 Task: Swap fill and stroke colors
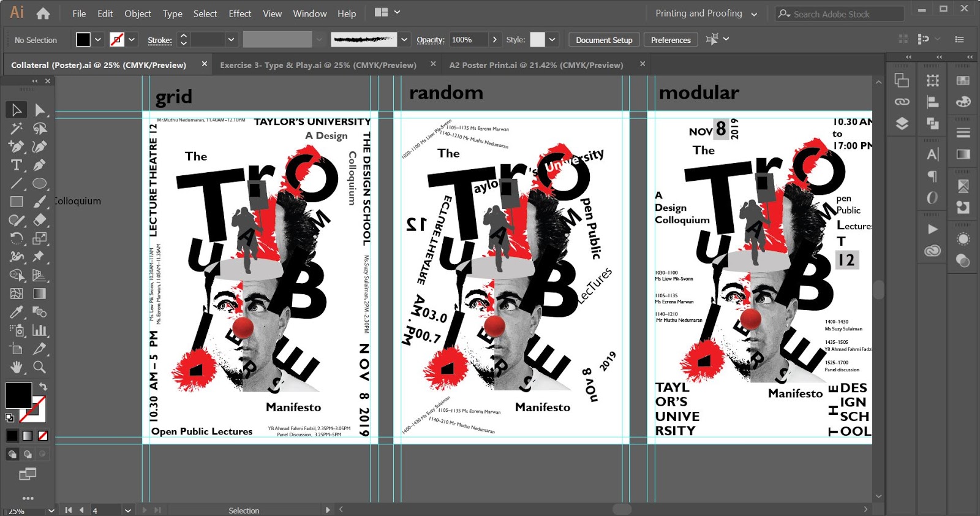coord(43,387)
